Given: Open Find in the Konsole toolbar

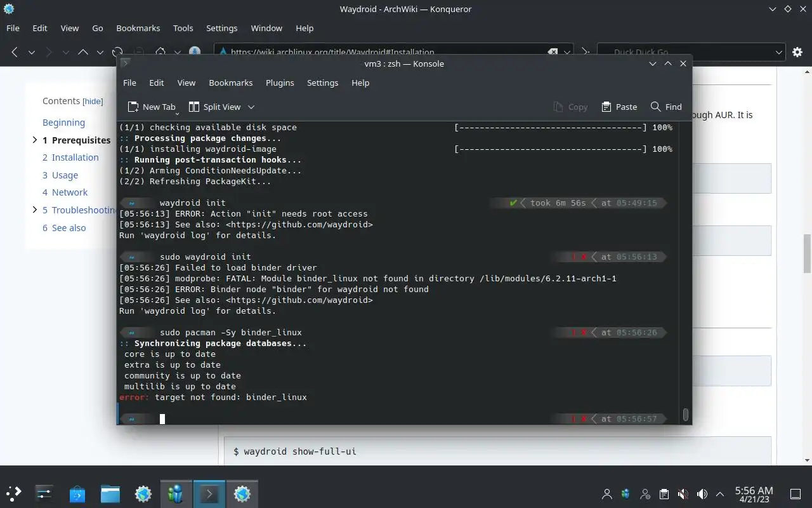Looking at the screenshot, I should pyautogui.click(x=666, y=107).
